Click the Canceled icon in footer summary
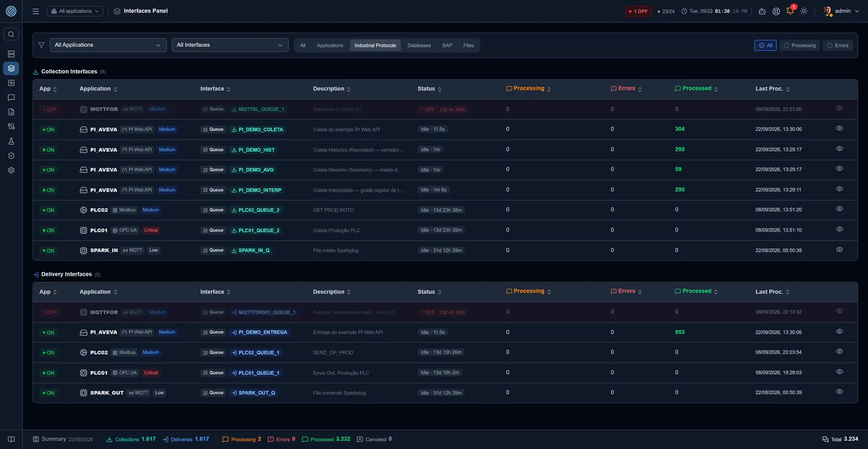 click(360, 439)
